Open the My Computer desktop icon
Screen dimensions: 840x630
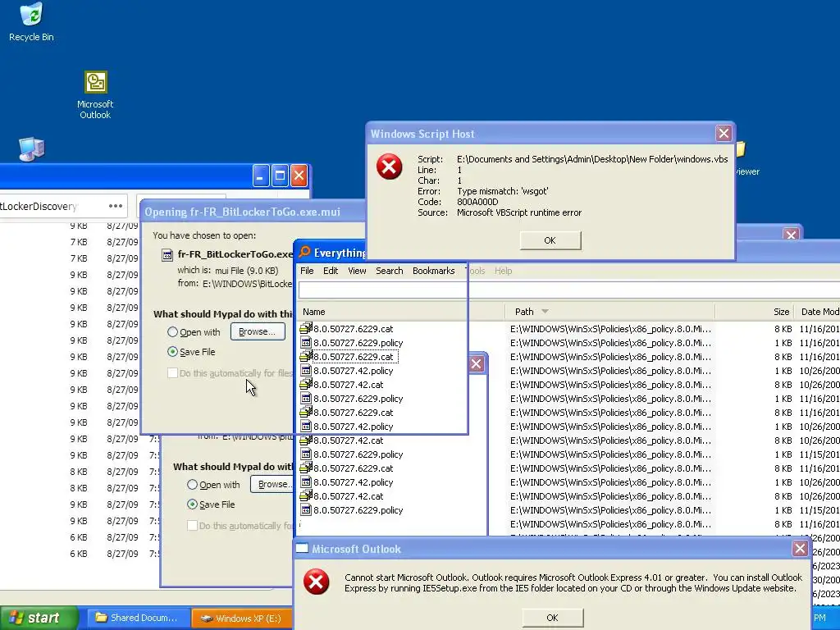pyautogui.click(x=32, y=149)
